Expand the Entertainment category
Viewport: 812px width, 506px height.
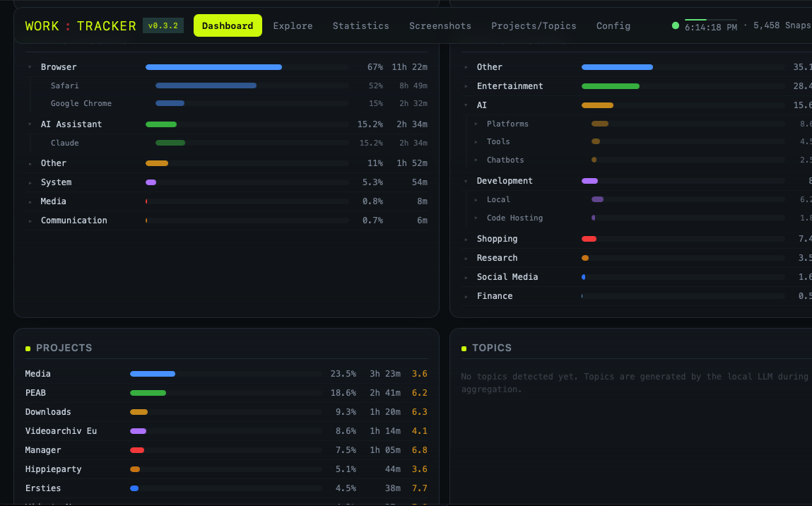466,86
